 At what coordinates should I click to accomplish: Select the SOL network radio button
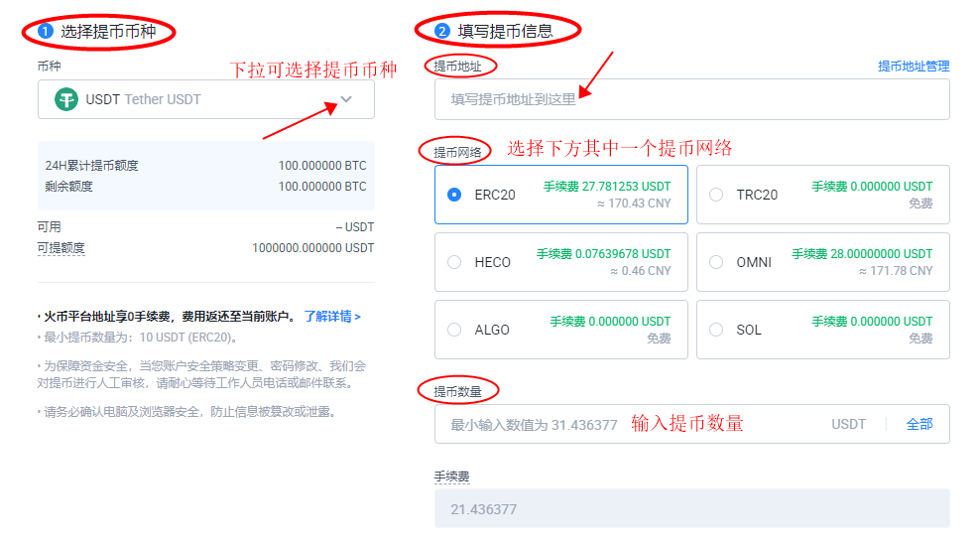tap(716, 330)
